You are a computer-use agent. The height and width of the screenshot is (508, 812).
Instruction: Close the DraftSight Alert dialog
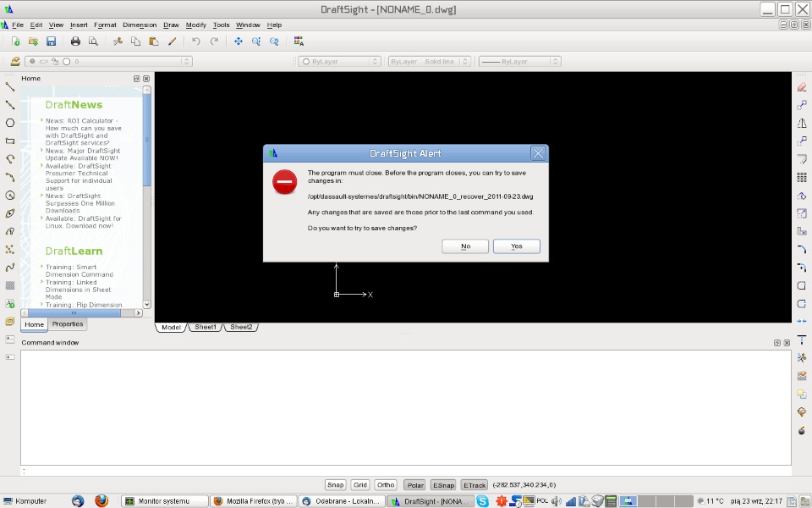click(x=538, y=153)
